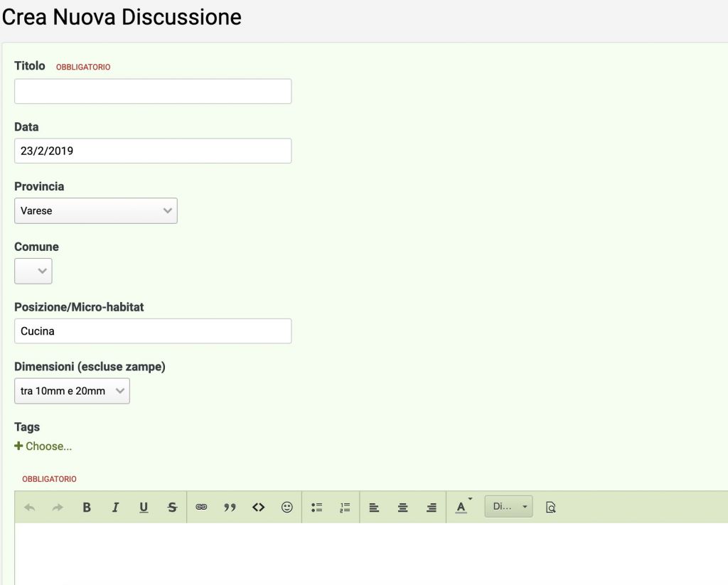Align text to the left
Image resolution: width=728 pixels, height=585 pixels.
(x=374, y=508)
